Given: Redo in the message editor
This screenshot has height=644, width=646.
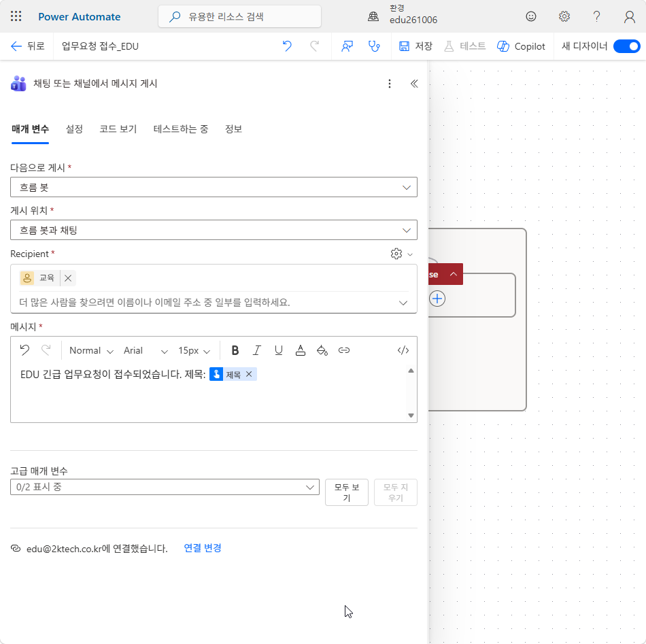Looking at the screenshot, I should [46, 350].
